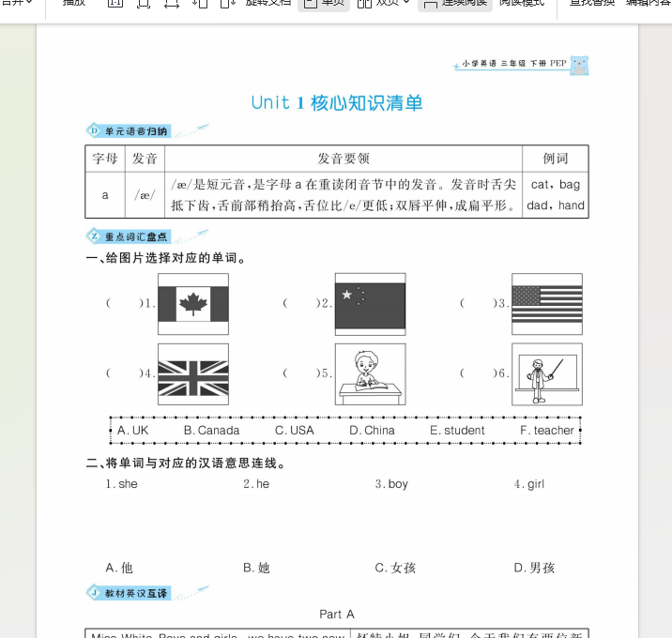Toggle 连续阅读 continuous reading

tap(454, 4)
